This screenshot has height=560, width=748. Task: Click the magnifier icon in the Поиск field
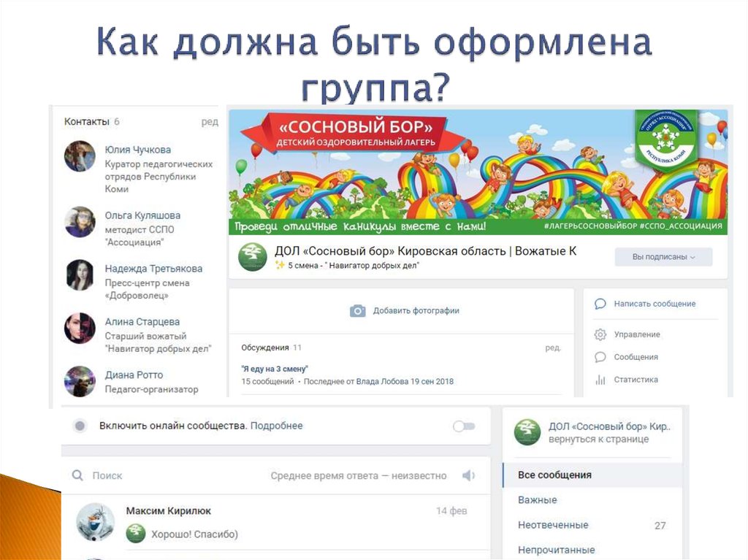point(77,475)
